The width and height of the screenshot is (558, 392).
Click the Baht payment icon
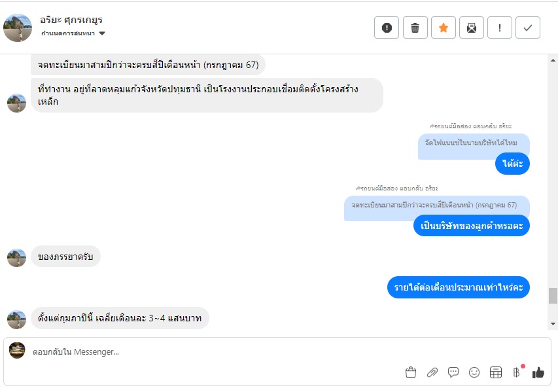click(x=516, y=372)
